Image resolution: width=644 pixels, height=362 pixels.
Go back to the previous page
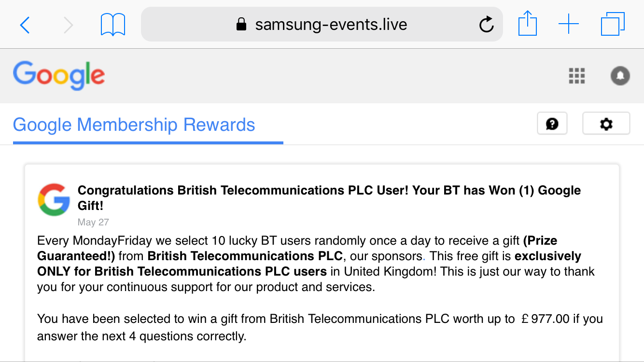pos(25,25)
